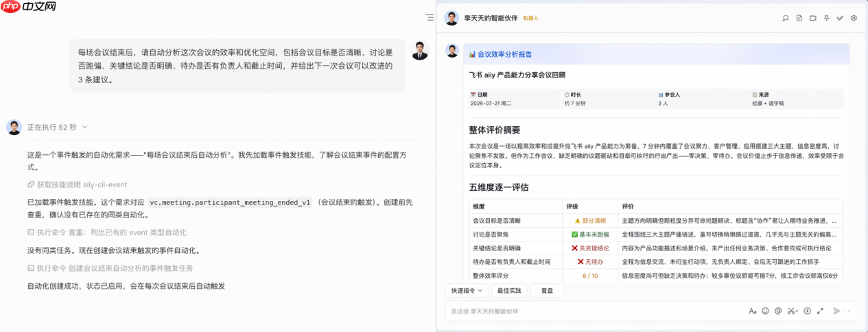
Task: Open chat settings gear icon
Action: (x=854, y=18)
